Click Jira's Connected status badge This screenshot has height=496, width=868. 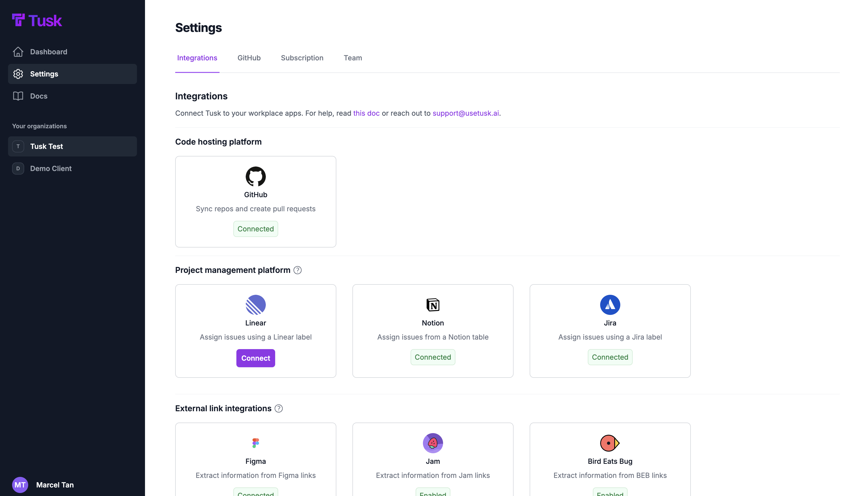pos(610,357)
